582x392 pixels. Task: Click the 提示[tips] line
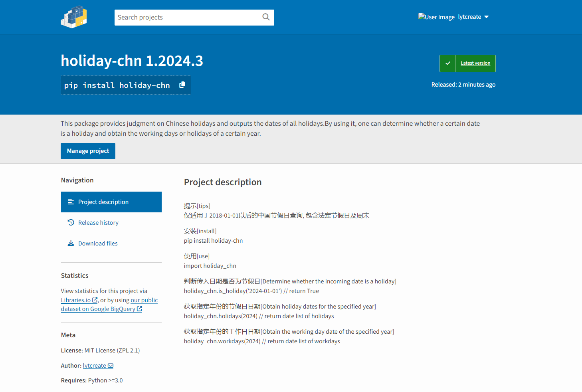click(x=197, y=206)
